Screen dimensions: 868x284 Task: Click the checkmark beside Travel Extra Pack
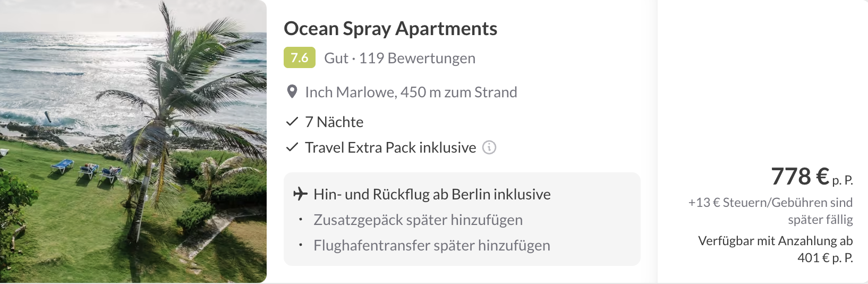[292, 147]
